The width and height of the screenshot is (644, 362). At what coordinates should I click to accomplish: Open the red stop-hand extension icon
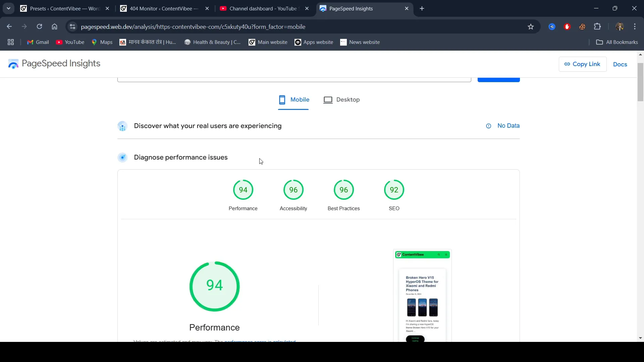coord(567,26)
